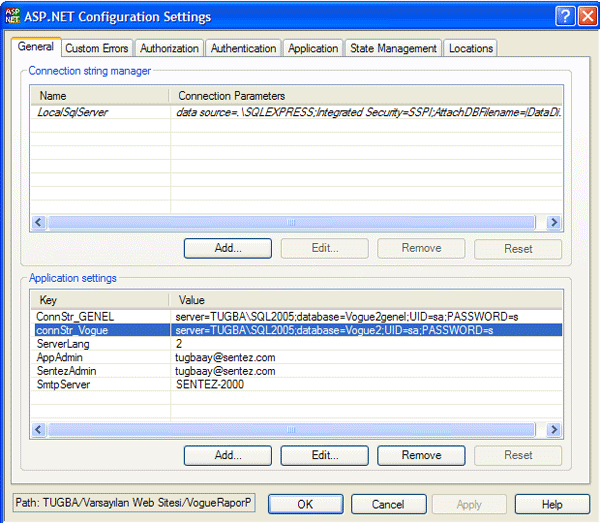
Task: Click Remove under Application settings
Action: click(421, 455)
